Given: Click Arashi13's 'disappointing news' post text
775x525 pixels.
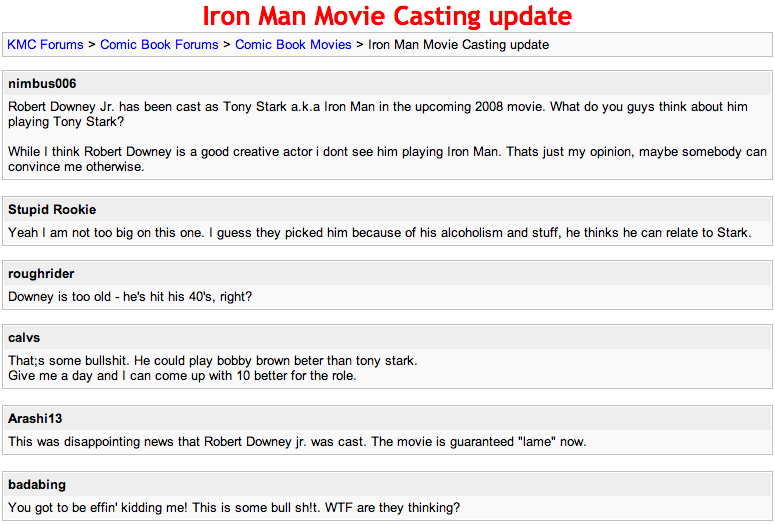Looking at the screenshot, I should (297, 442).
